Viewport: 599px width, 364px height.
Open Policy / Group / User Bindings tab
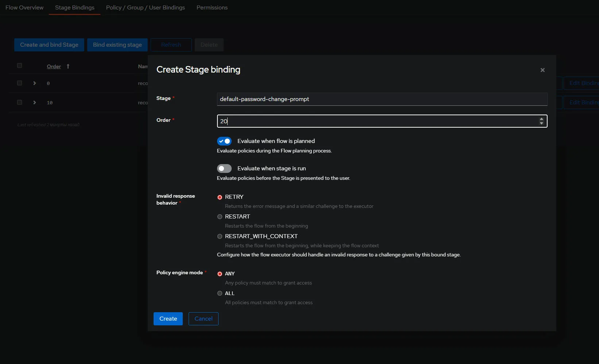click(x=145, y=8)
